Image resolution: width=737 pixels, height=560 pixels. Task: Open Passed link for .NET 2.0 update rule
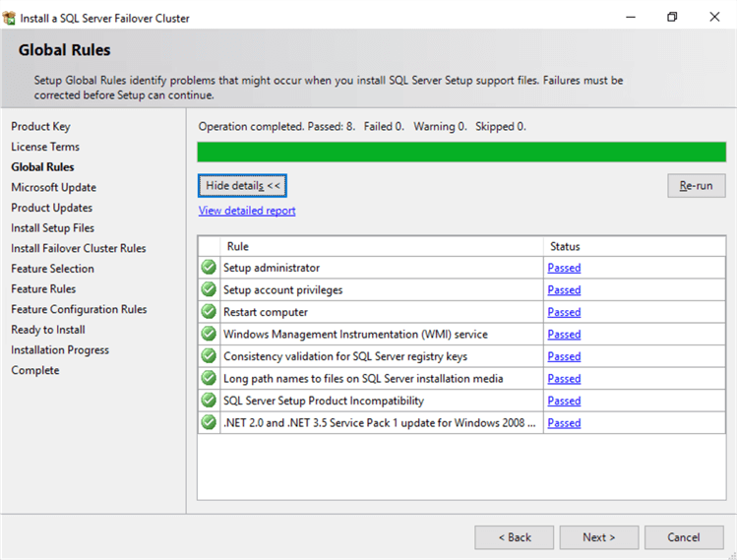click(564, 422)
